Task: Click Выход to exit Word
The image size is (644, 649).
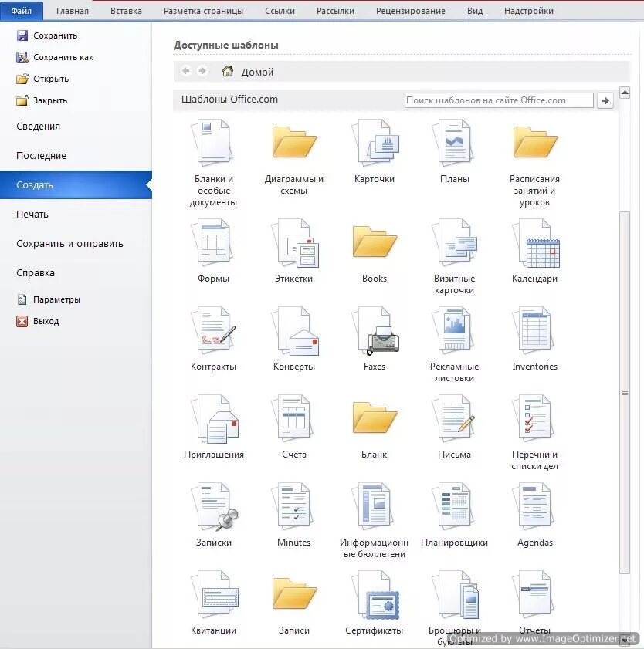Action: click(37, 321)
